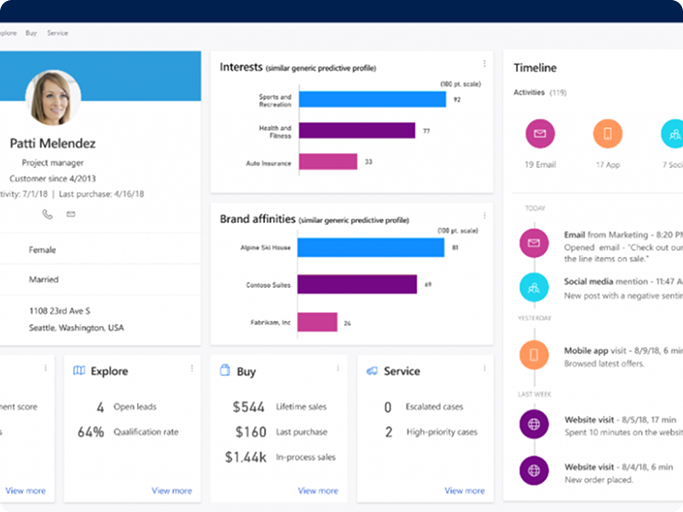The image size is (683, 512).
Task: Click View more in the Explore card
Action: (x=171, y=491)
